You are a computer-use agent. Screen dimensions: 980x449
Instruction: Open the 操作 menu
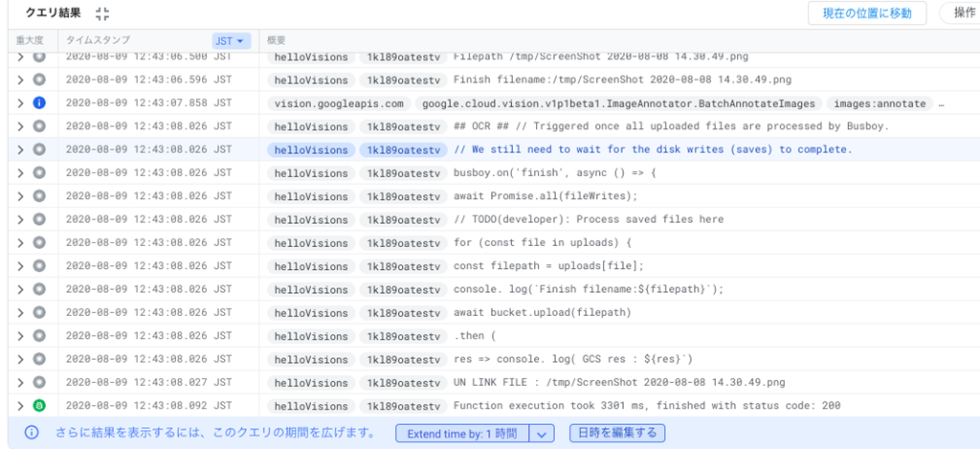click(x=959, y=12)
